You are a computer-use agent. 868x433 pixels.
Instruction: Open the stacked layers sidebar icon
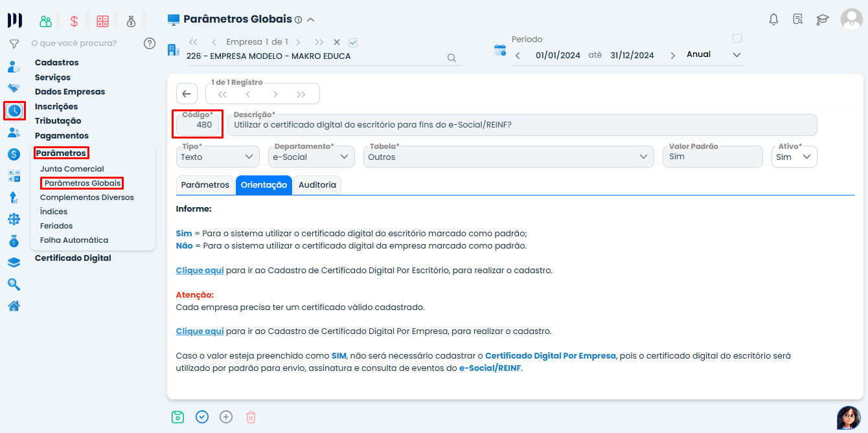click(x=14, y=263)
